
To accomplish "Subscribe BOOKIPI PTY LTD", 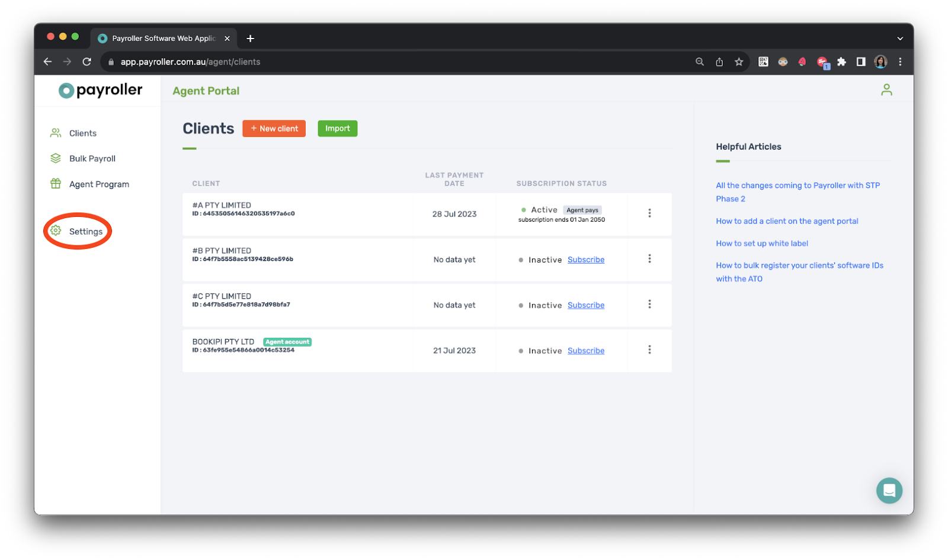I will tap(586, 351).
